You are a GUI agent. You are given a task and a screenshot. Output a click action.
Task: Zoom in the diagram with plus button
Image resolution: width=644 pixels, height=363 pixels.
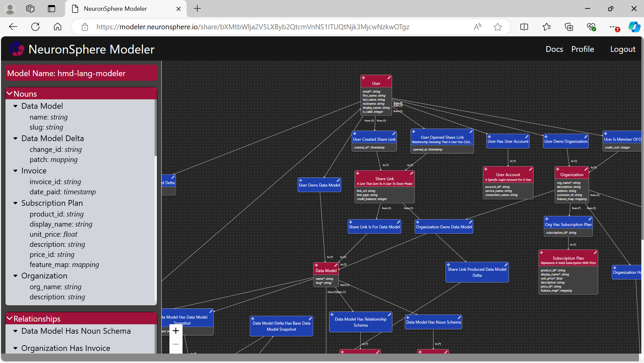click(x=176, y=331)
